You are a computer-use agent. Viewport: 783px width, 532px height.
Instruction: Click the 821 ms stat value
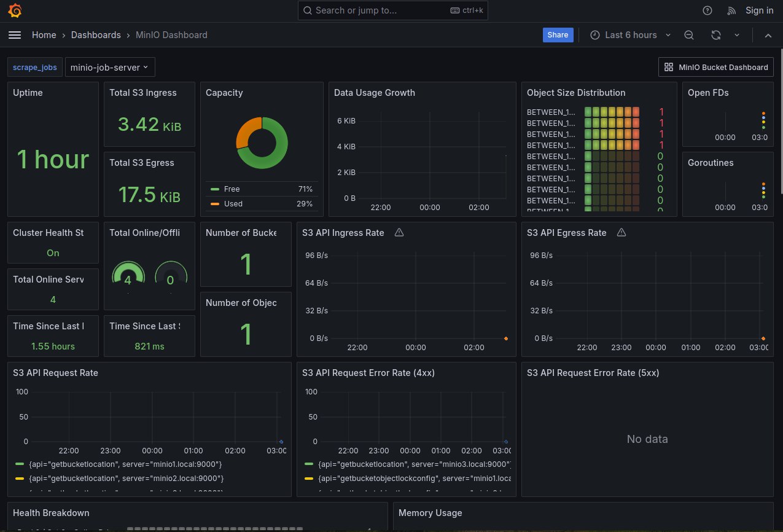pyautogui.click(x=150, y=346)
